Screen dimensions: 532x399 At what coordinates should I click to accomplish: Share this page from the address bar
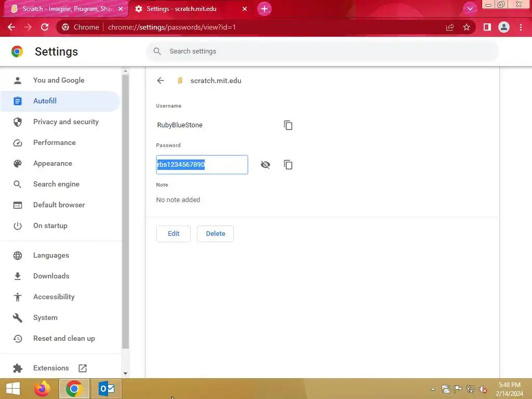[450, 27]
